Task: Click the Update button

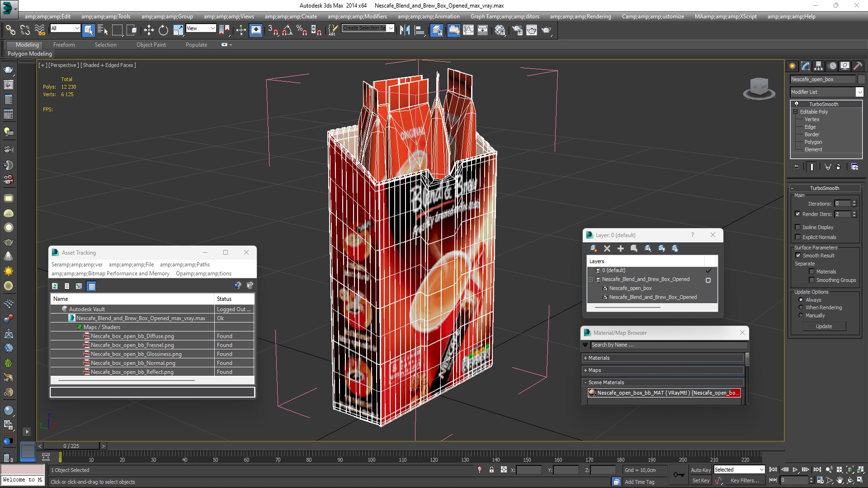Action: 824,326
